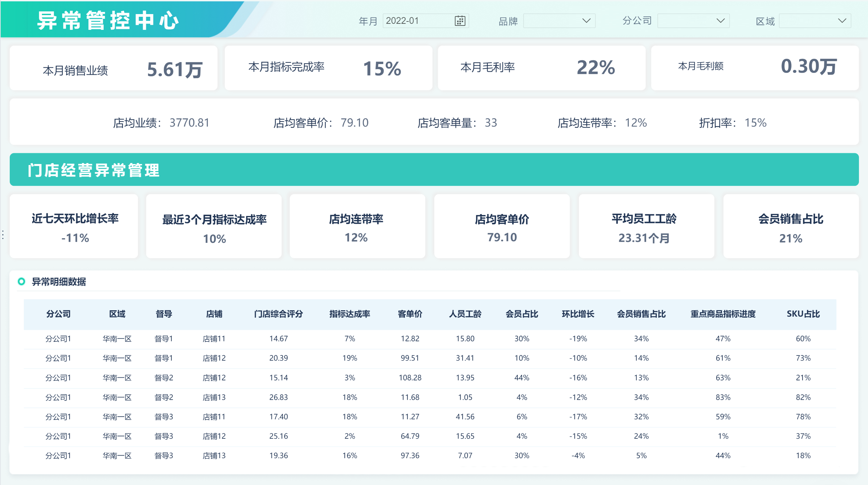Click the 店铺11 cell in first row
Viewport: 868px width, 485px height.
pos(214,339)
